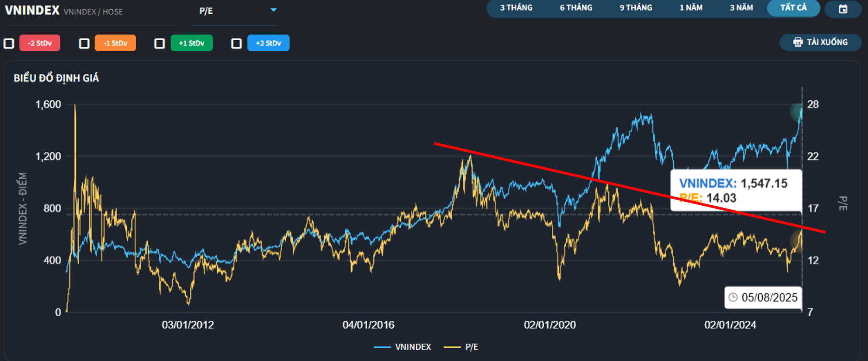The height and width of the screenshot is (361, 868).
Task: Click the 02/01/2020 date axis label
Action: click(x=550, y=325)
